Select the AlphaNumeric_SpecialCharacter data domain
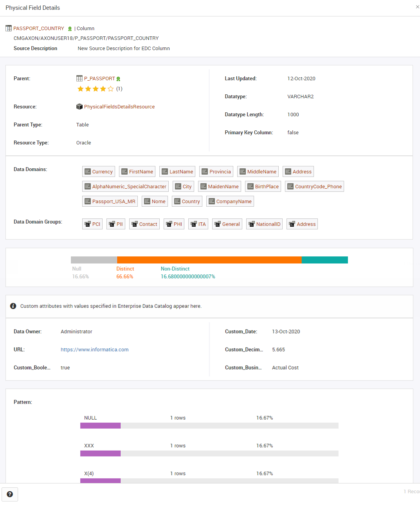The image size is (420, 505). click(125, 186)
